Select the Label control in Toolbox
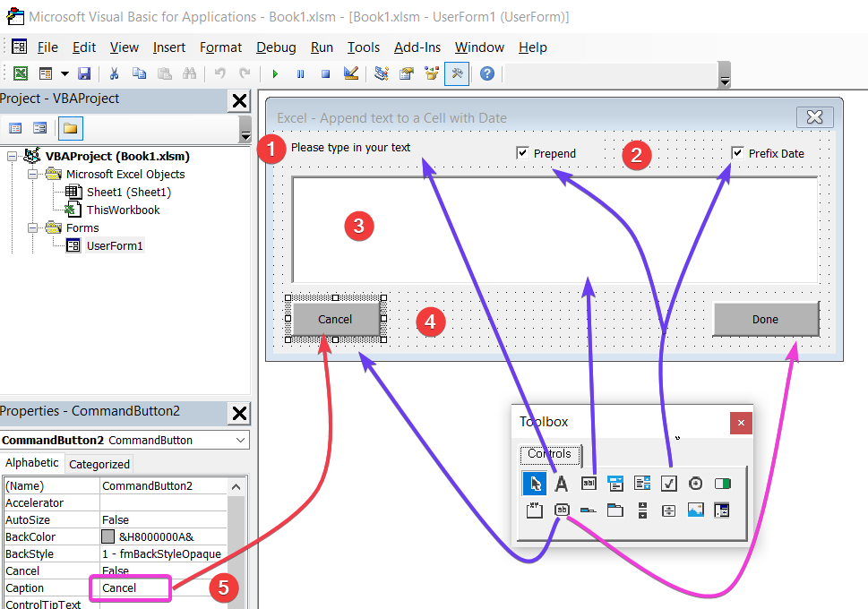868x609 pixels. 562,484
